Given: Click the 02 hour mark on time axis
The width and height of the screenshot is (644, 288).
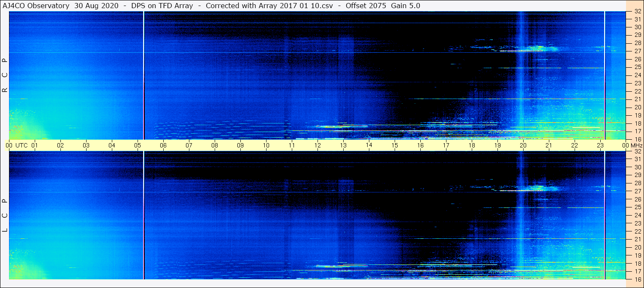Looking at the screenshot, I should coord(60,146).
